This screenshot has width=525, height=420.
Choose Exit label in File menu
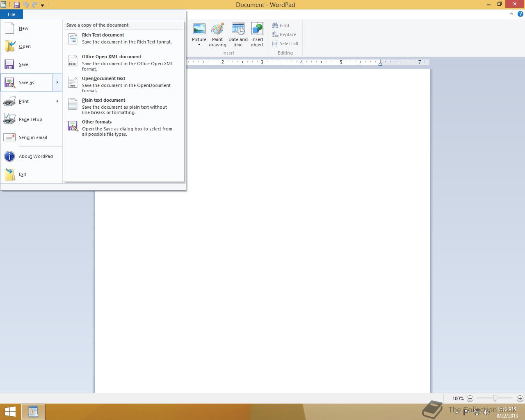[23, 174]
